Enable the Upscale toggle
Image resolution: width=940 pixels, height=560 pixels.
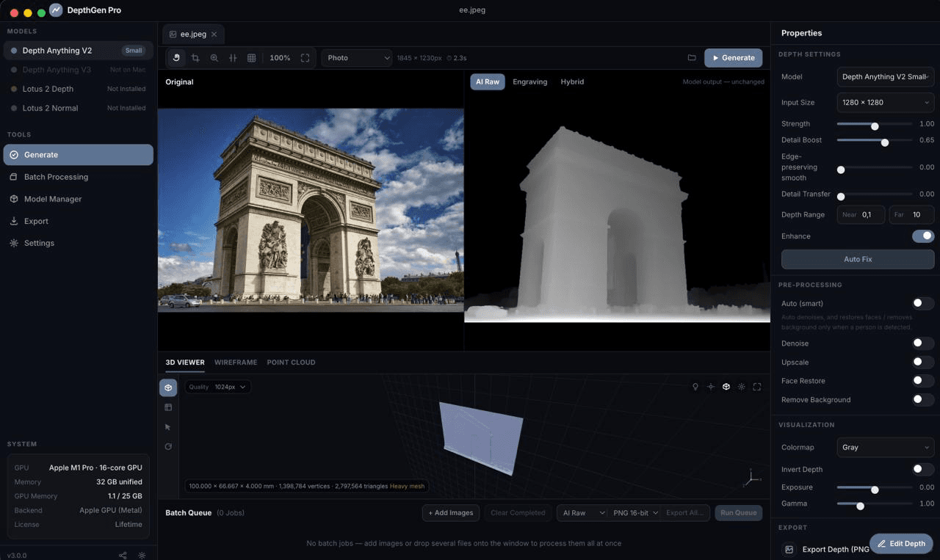pos(923,363)
